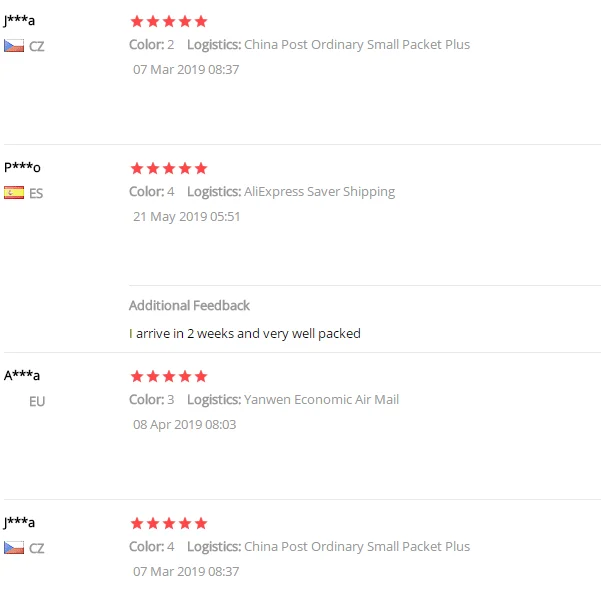Click the Czech flag icon in the first review

(x=14, y=46)
